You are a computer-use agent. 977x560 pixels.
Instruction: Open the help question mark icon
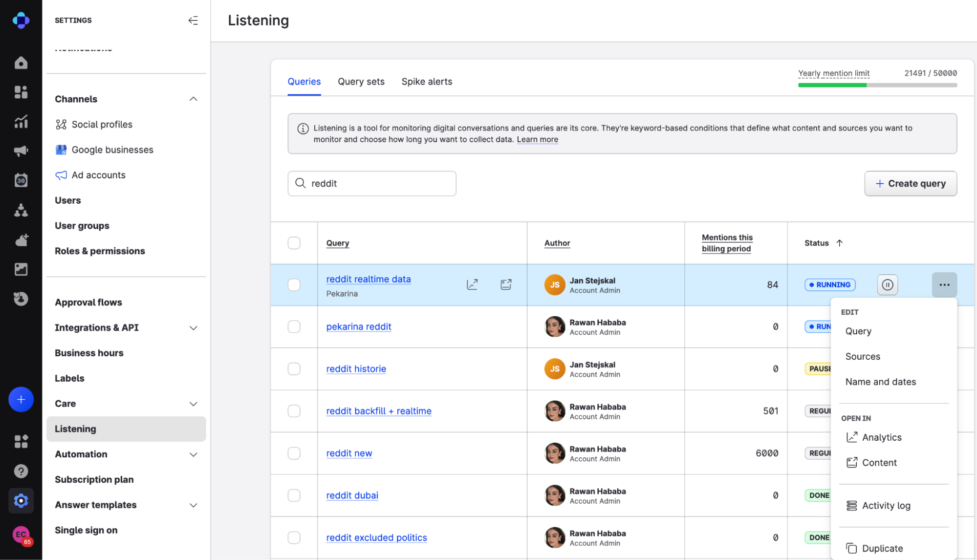point(21,471)
